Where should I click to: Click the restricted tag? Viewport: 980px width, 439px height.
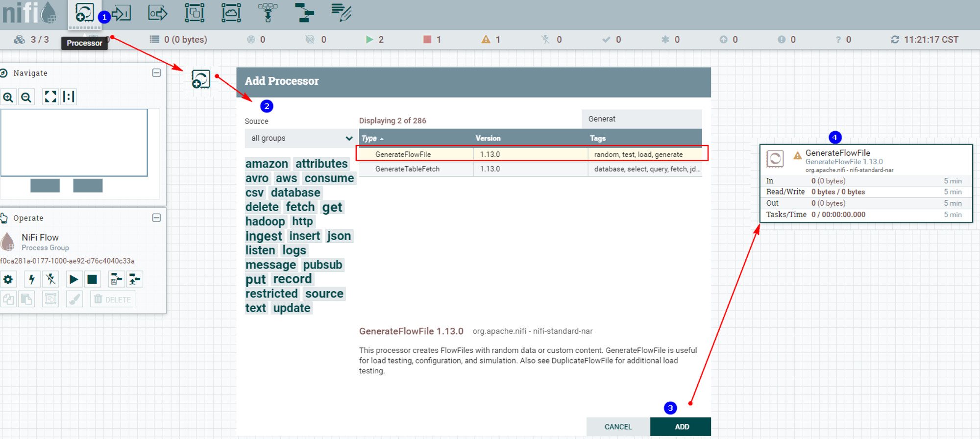[x=271, y=294]
